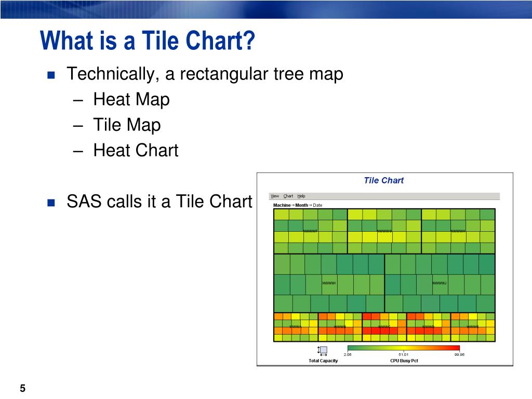
Task: Click the CPU Busy Pct color gradient bar
Action: [403, 348]
